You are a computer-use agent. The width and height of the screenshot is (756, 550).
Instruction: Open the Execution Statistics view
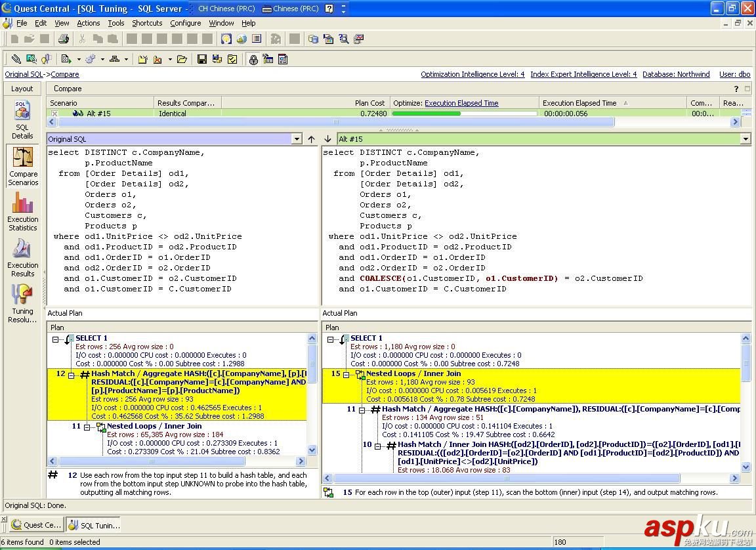point(22,203)
